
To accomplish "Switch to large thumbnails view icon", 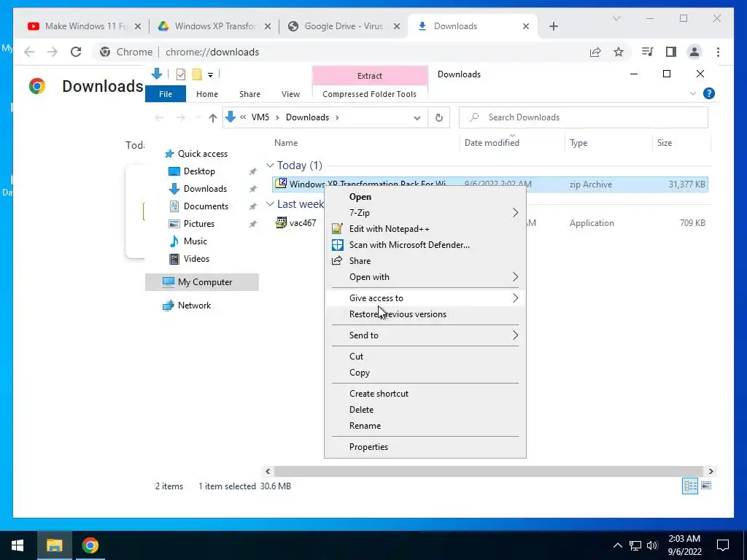I will point(706,486).
